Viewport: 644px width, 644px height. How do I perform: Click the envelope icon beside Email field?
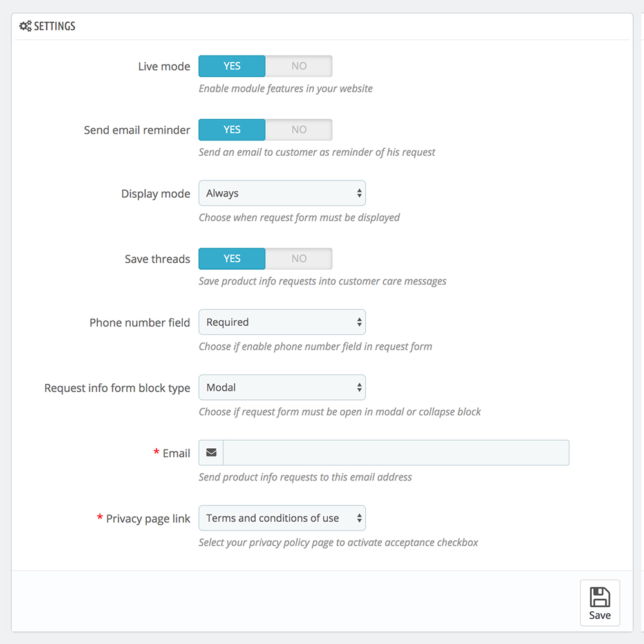point(211,453)
